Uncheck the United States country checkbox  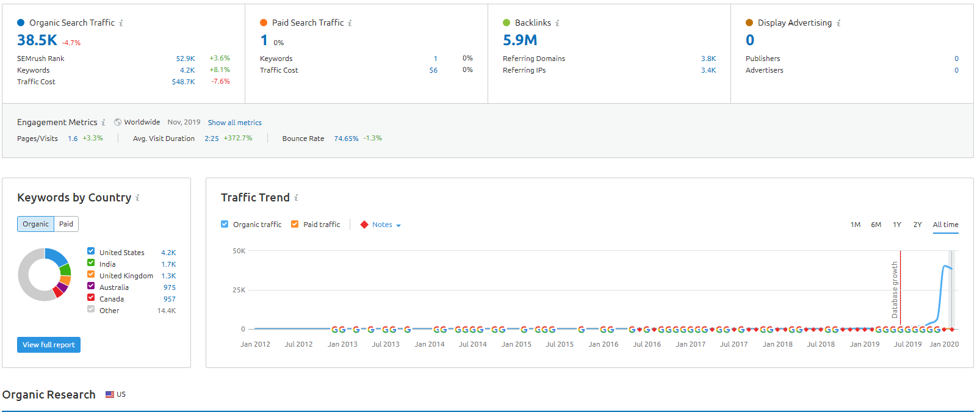(91, 251)
